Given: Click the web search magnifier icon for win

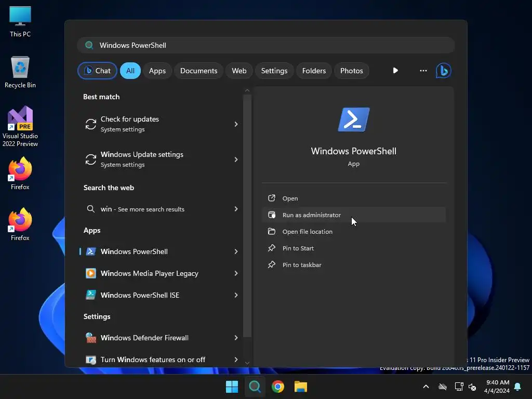Looking at the screenshot, I should (90, 209).
